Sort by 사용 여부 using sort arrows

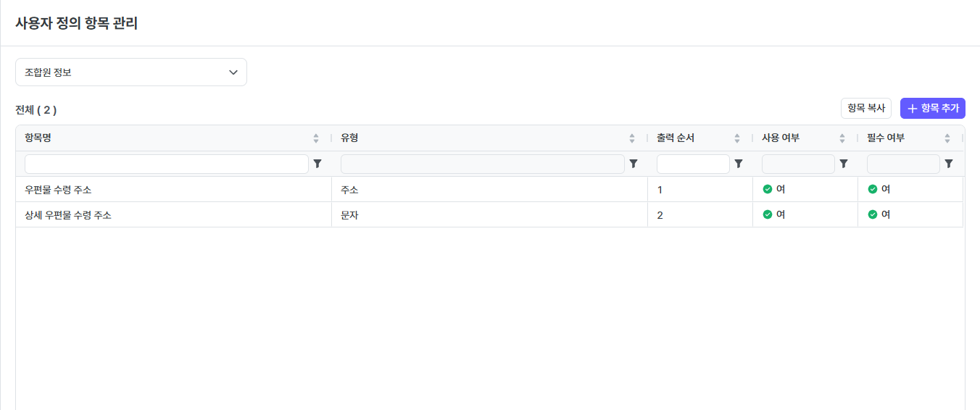point(842,138)
